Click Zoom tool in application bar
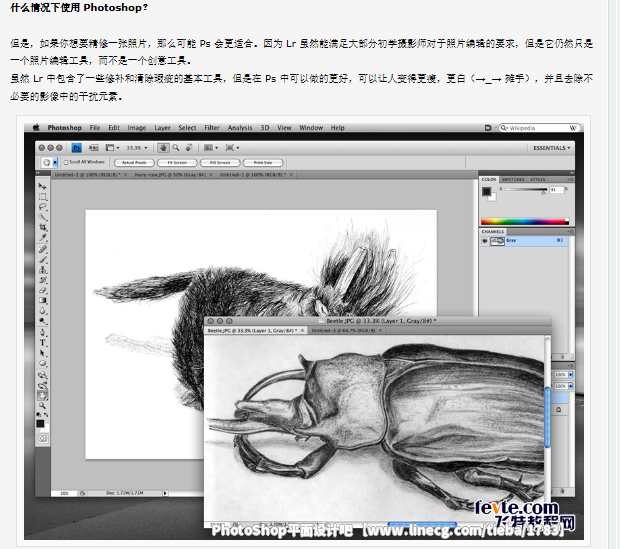 pos(176,148)
